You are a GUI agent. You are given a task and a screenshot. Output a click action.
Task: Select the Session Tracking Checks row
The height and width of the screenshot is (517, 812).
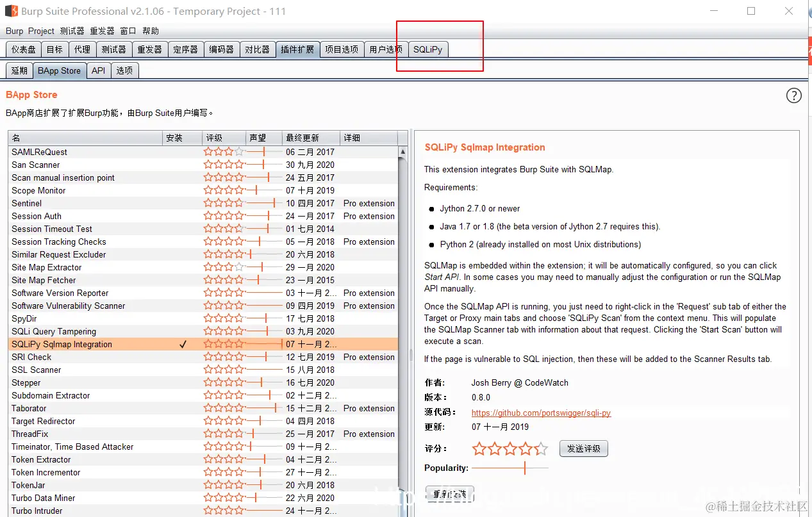[204, 242]
